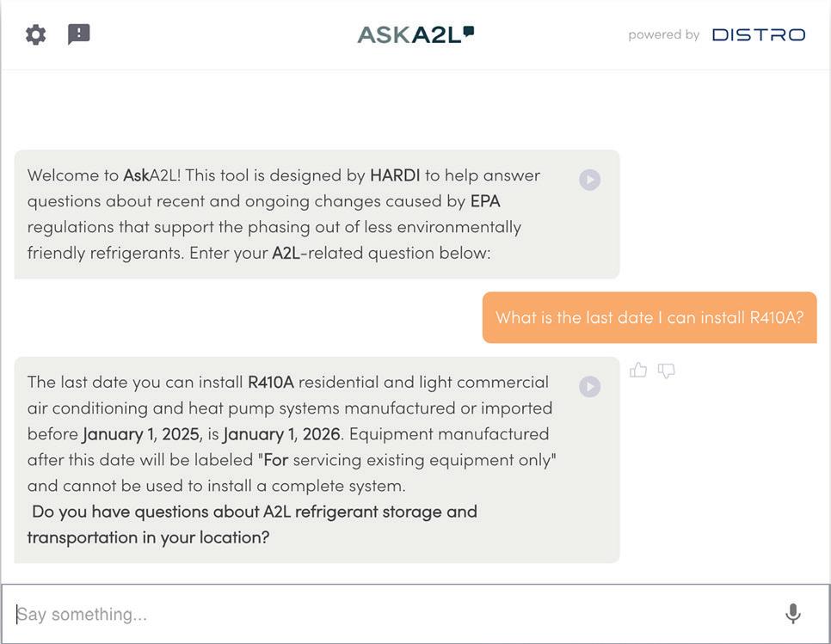Open the feedback chat bubble icon
The height and width of the screenshot is (644, 831).
pyautogui.click(x=79, y=34)
